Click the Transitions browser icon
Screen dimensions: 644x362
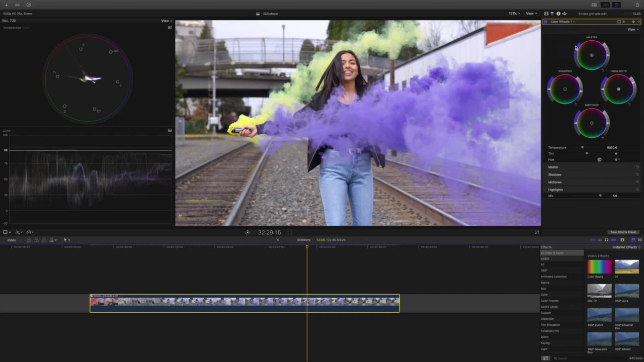[639, 240]
